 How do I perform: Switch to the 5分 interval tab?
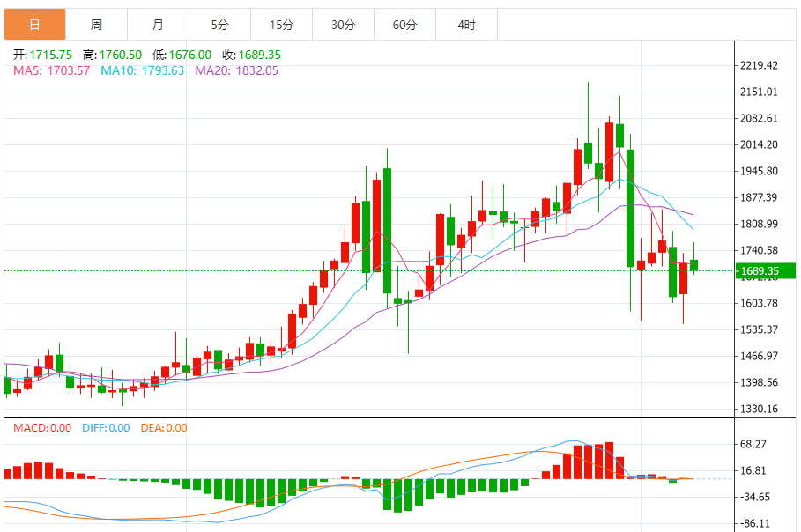point(219,25)
